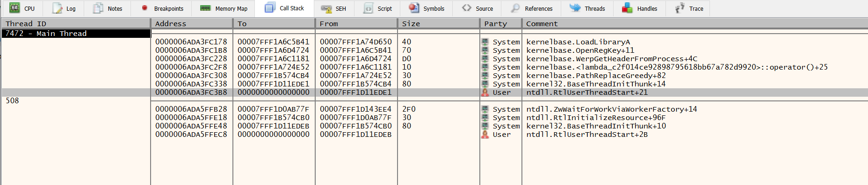Click size value D0

coord(406,59)
